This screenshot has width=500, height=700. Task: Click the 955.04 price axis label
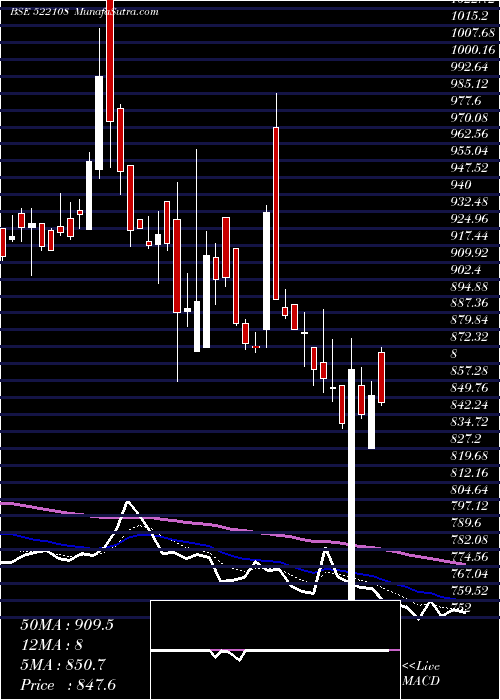[x=471, y=151]
